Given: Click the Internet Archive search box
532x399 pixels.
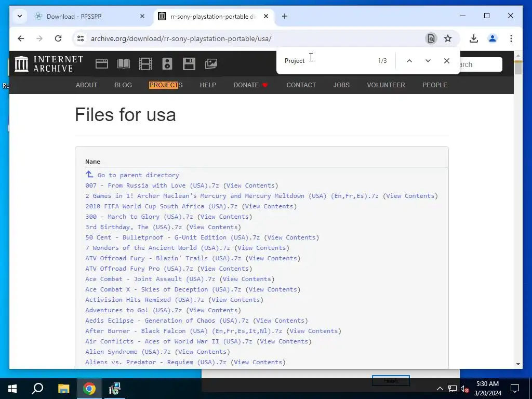Looking at the screenshot, I should (480, 64).
